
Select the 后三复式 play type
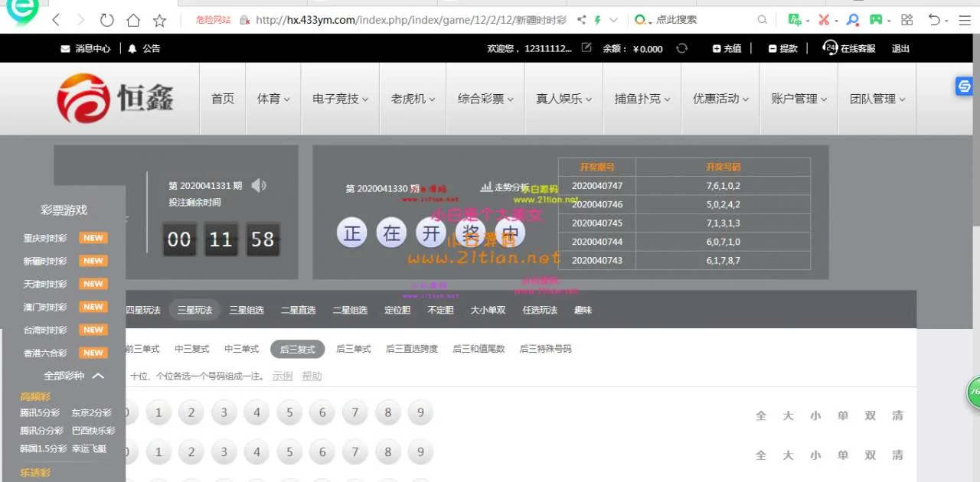point(297,349)
